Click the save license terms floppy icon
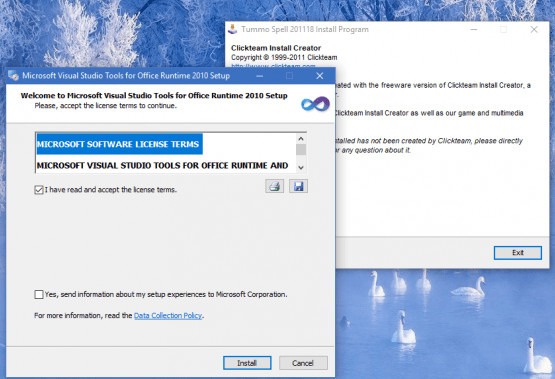The image size is (555, 379). tap(298, 186)
